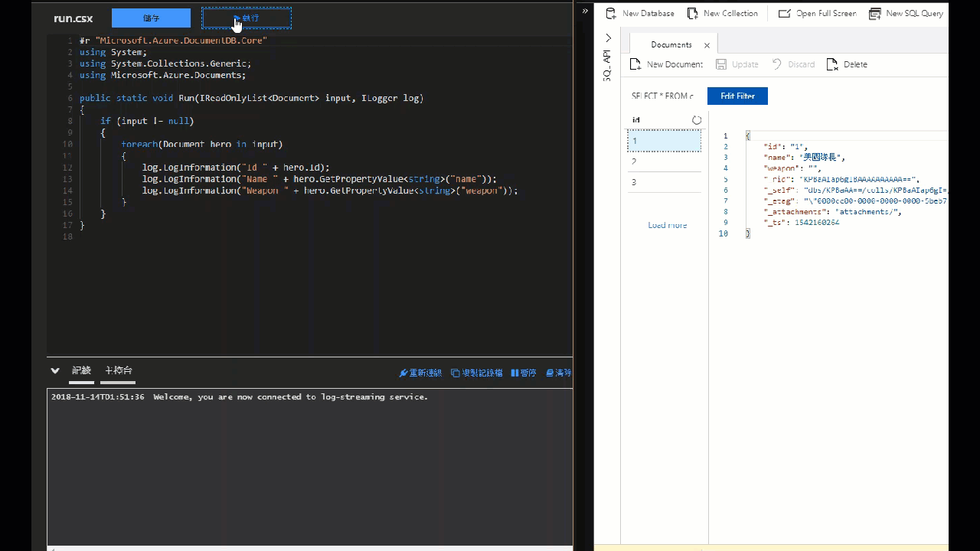Expand the collapsed left pane double-chevron
Viewport: 980px width, 551px height.
pos(585,11)
